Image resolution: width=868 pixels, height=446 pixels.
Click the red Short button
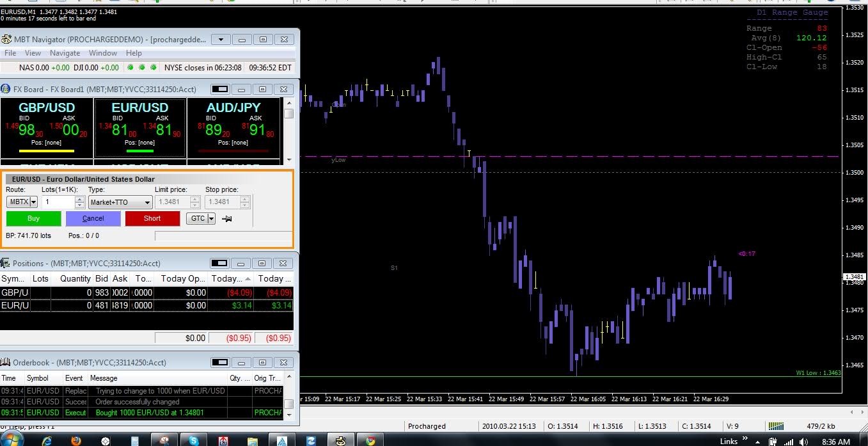(x=152, y=218)
